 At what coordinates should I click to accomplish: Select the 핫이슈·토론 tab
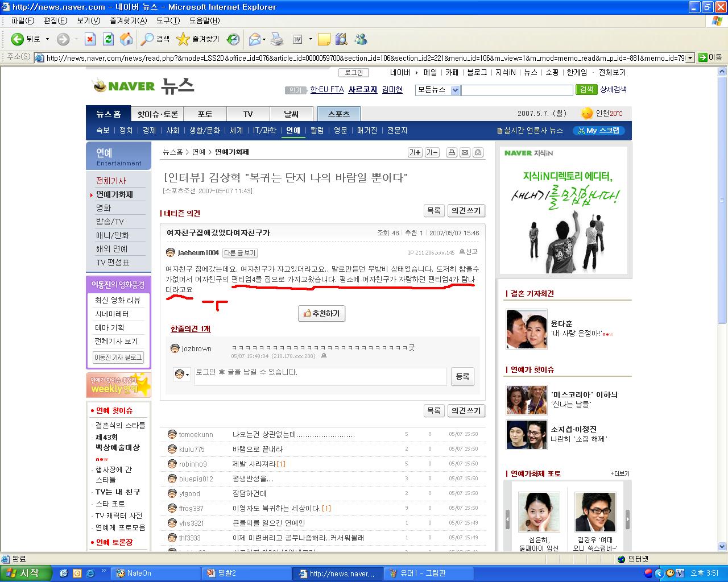158,114
